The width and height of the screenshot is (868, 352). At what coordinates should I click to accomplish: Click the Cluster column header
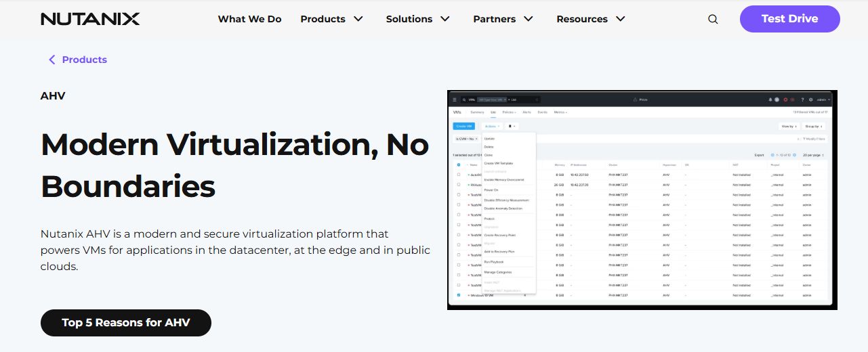click(613, 164)
